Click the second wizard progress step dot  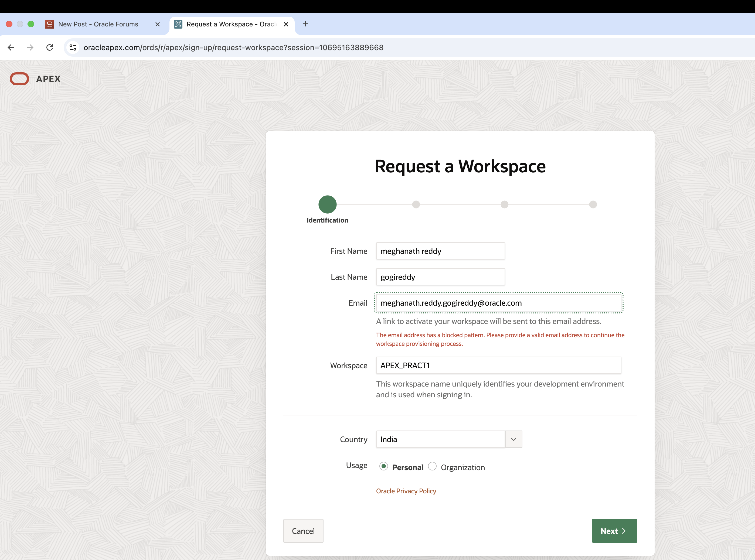(416, 204)
